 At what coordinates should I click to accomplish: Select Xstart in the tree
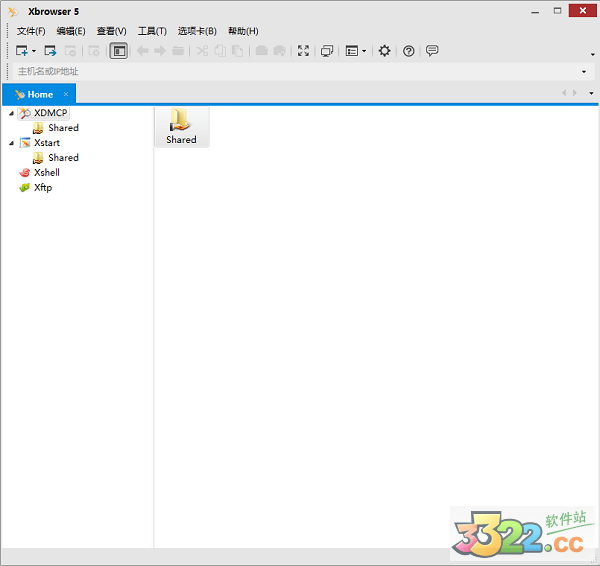(x=47, y=143)
